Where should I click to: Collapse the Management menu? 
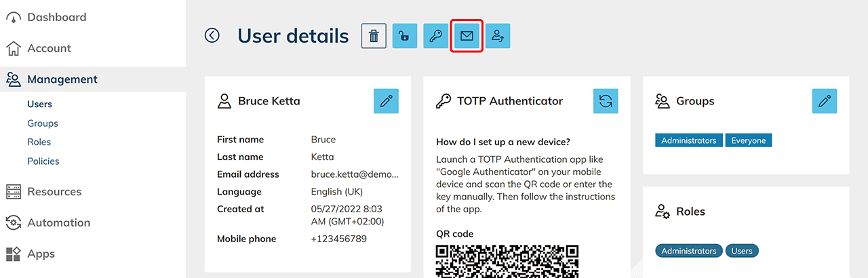pos(62,79)
